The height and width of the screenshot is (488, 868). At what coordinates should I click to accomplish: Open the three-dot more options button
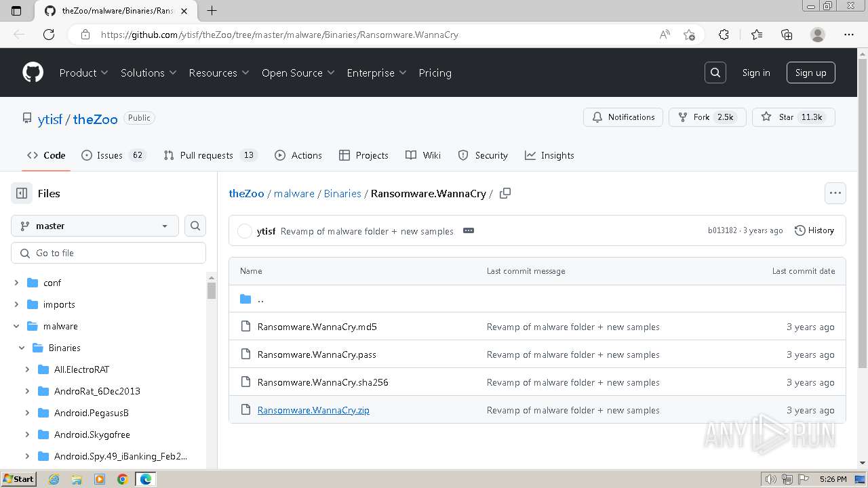(x=835, y=193)
